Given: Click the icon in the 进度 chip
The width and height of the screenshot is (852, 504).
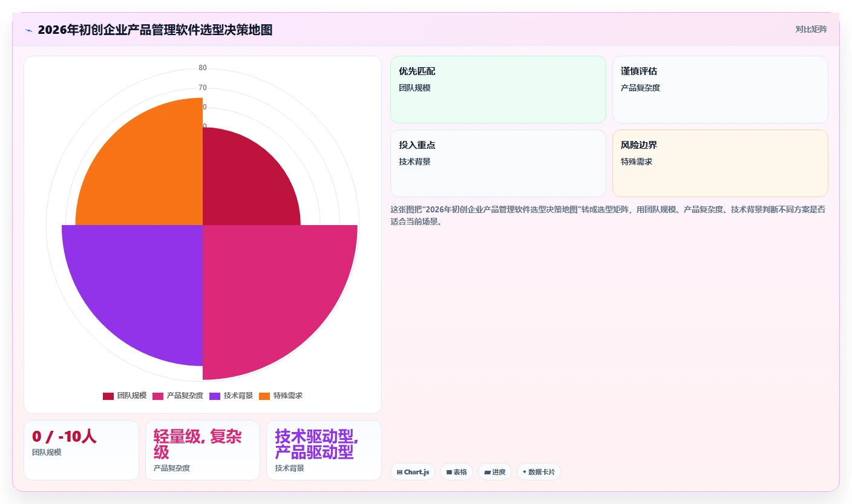Looking at the screenshot, I should 487,472.
